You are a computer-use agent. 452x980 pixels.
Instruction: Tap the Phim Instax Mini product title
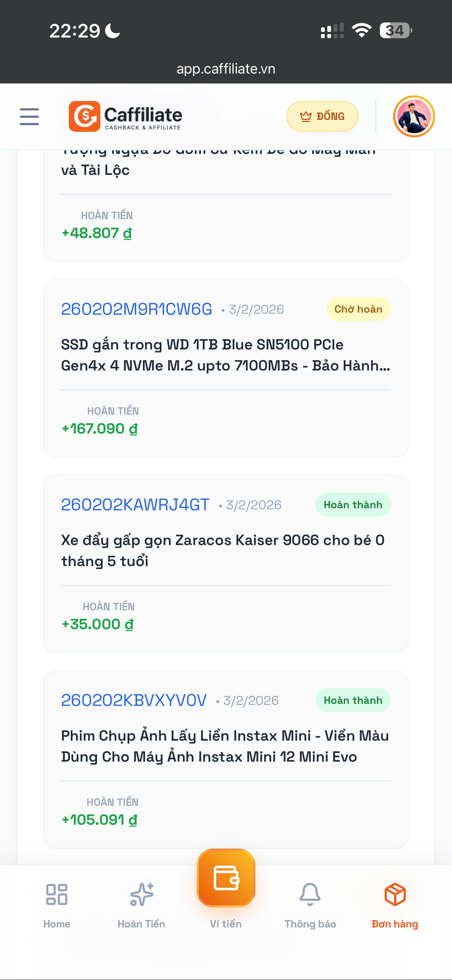point(225,746)
